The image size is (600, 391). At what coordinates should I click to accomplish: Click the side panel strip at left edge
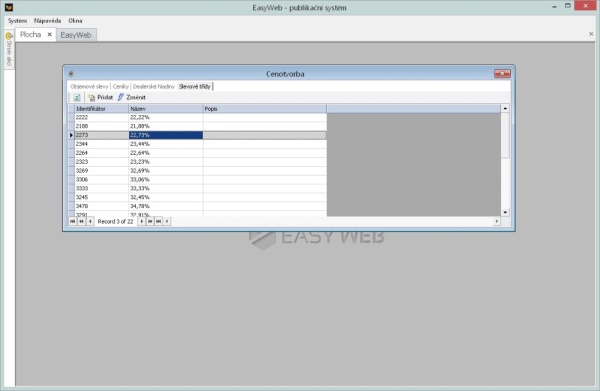(x=9, y=51)
